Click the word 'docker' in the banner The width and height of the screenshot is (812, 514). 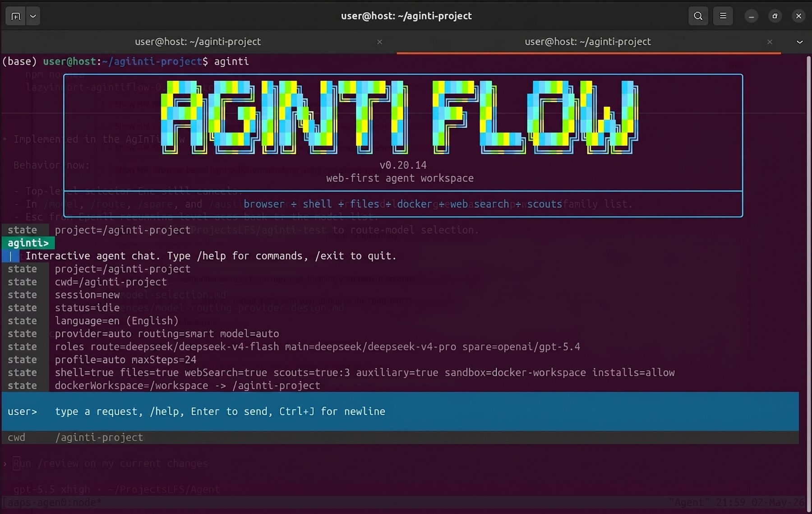tap(414, 204)
